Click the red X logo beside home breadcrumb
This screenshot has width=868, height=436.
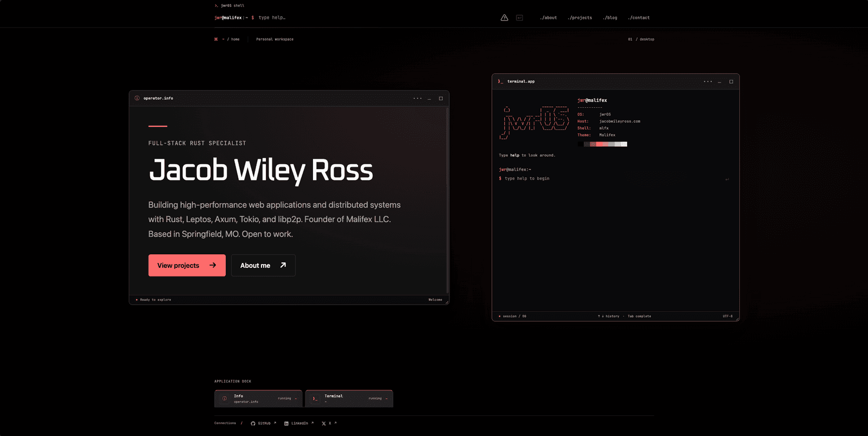point(216,39)
